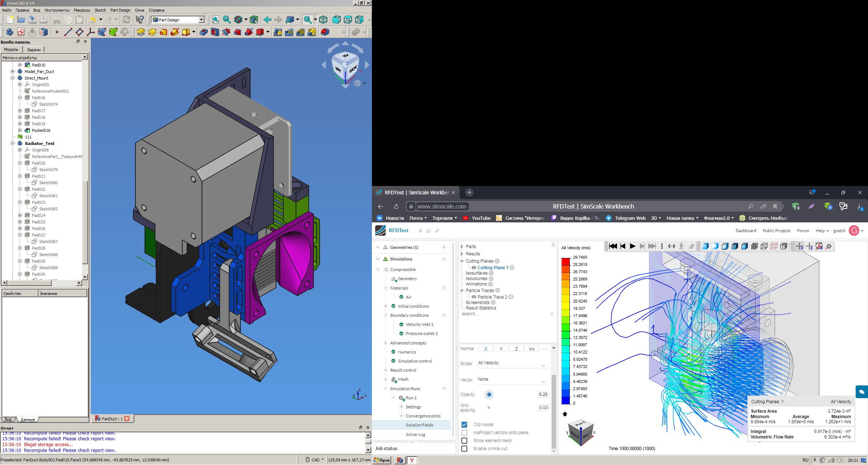Image resolution: width=868 pixels, height=465 pixels.
Task: Click the Fillet tool icon in FreeCAD
Action: (325, 32)
